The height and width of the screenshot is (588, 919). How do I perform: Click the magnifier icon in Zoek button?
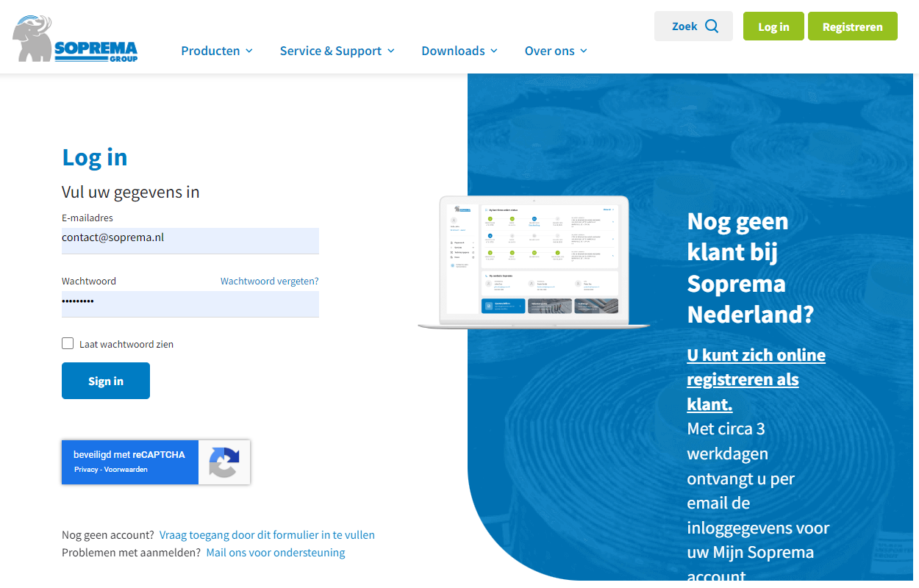712,26
